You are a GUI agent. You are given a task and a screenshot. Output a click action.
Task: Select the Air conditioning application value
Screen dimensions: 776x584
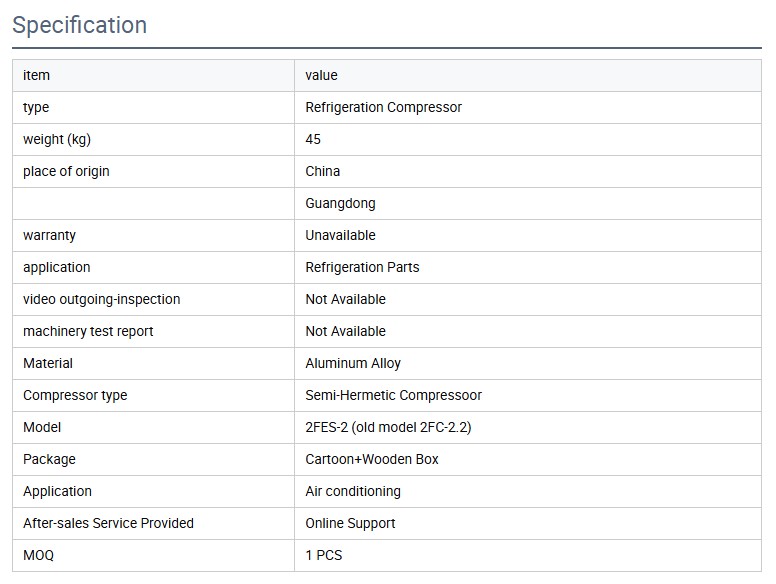pyautogui.click(x=352, y=491)
